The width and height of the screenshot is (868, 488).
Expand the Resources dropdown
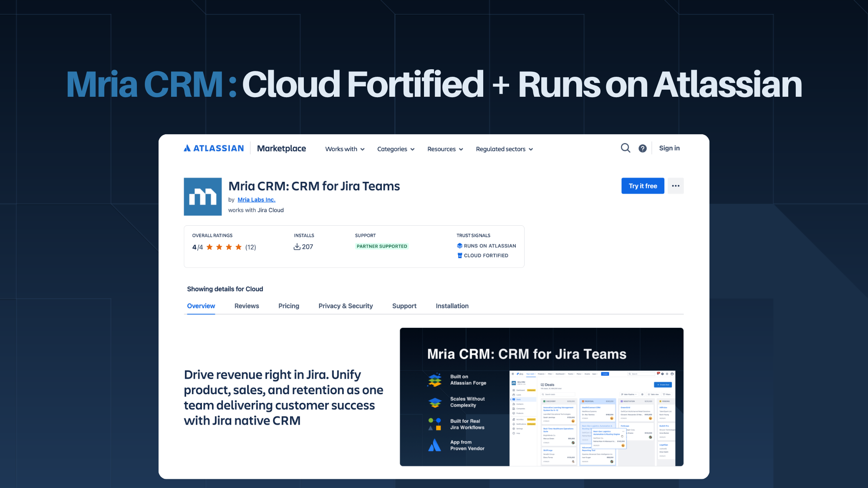pos(445,149)
